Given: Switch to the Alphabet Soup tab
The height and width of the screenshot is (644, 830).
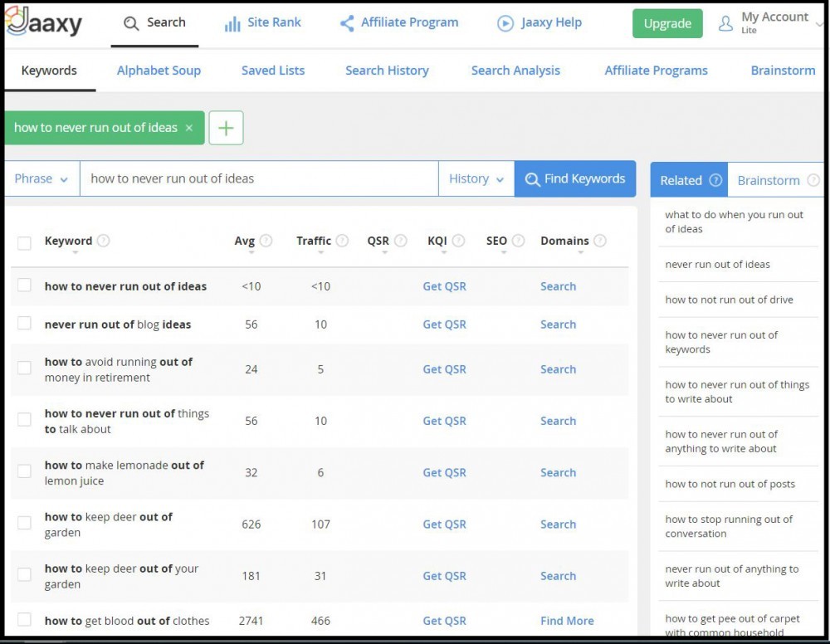Looking at the screenshot, I should tap(159, 71).
